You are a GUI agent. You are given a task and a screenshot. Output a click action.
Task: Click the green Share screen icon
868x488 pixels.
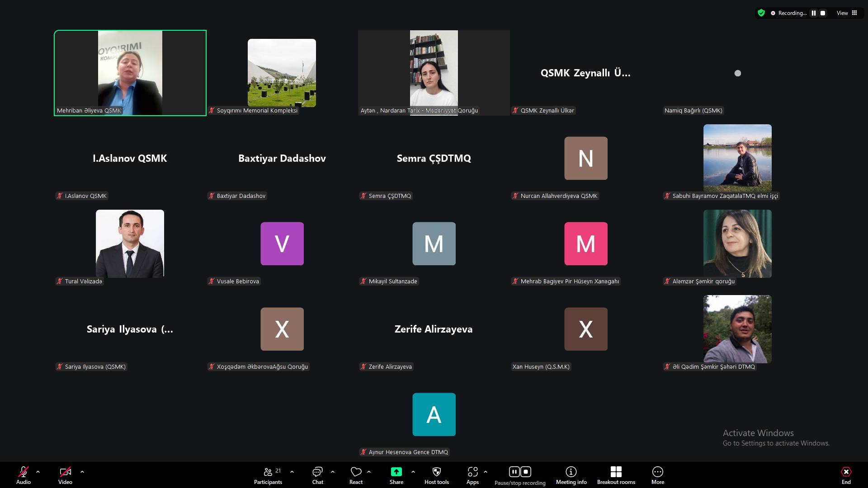[396, 472]
